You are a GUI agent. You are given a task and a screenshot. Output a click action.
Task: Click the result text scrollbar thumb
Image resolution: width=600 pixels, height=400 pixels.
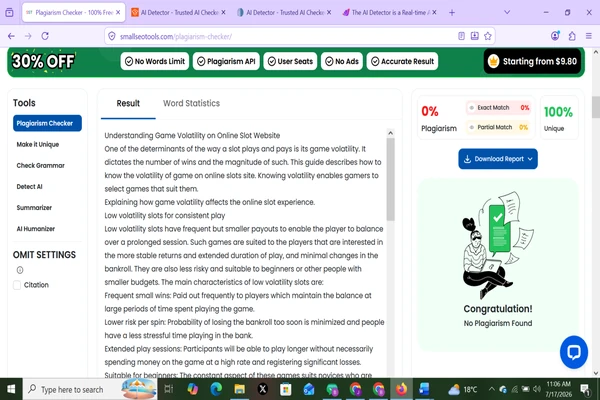390,179
